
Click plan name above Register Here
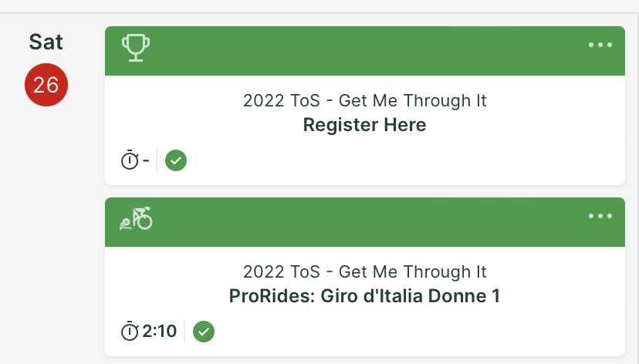(x=364, y=101)
